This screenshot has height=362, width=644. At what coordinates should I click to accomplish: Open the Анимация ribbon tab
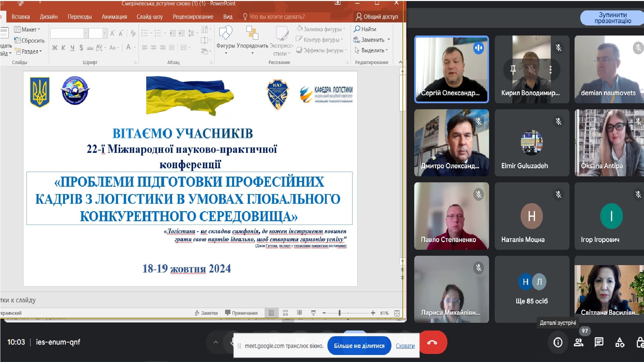114,17
